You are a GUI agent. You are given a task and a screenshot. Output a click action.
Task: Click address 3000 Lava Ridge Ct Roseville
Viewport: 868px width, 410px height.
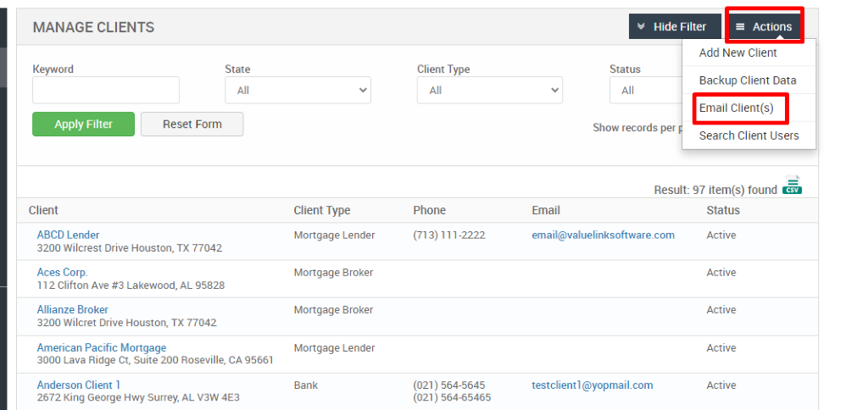point(155,360)
